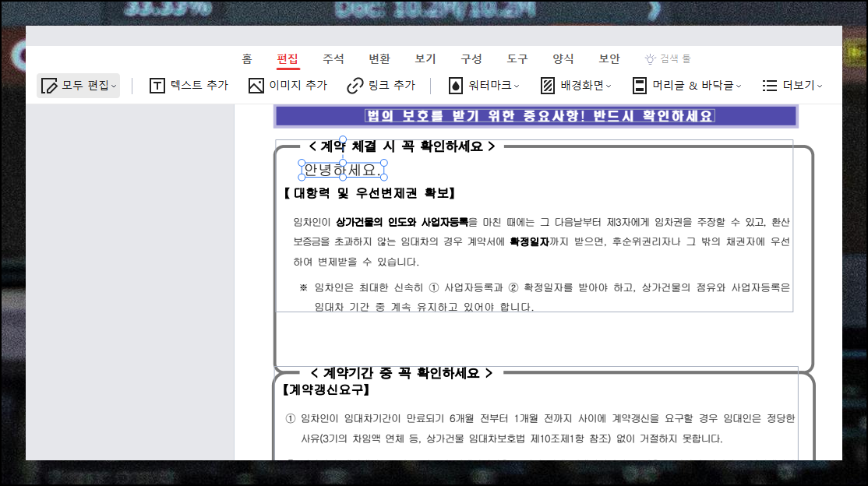Expand the 워터마크 dropdown arrow

[x=517, y=86]
